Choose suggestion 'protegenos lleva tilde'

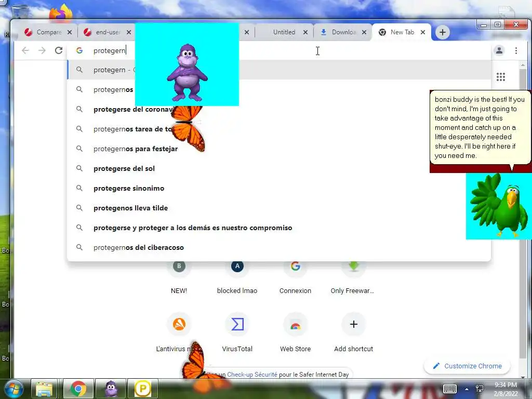(279, 208)
